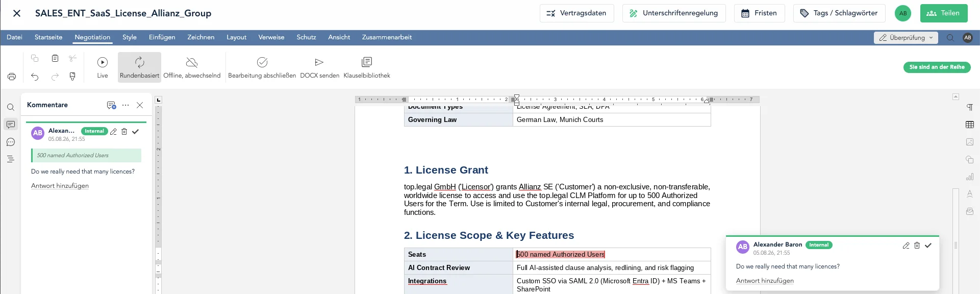980x294 pixels.
Task: Edit the comment in the floating popup
Action: pyautogui.click(x=906, y=246)
